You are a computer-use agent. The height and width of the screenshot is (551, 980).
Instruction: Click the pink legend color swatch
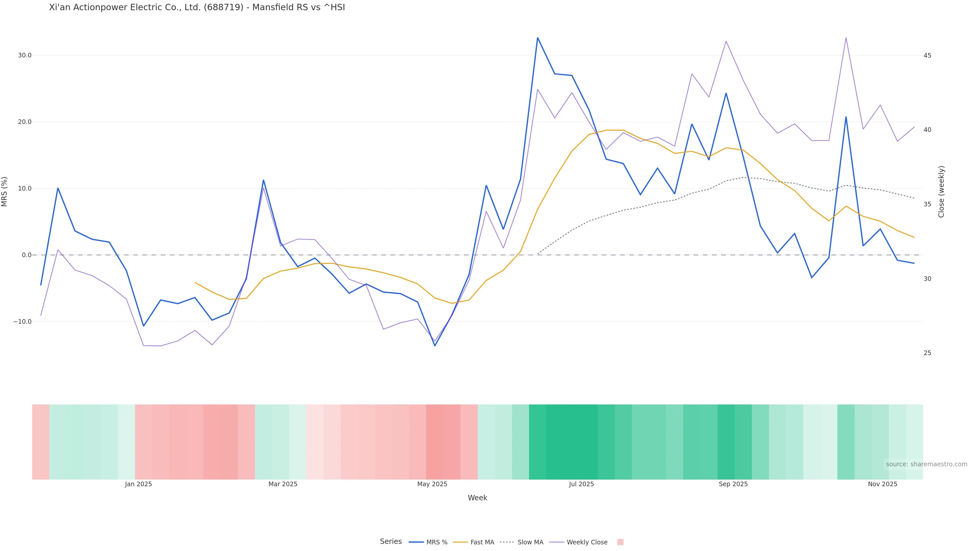pos(620,542)
